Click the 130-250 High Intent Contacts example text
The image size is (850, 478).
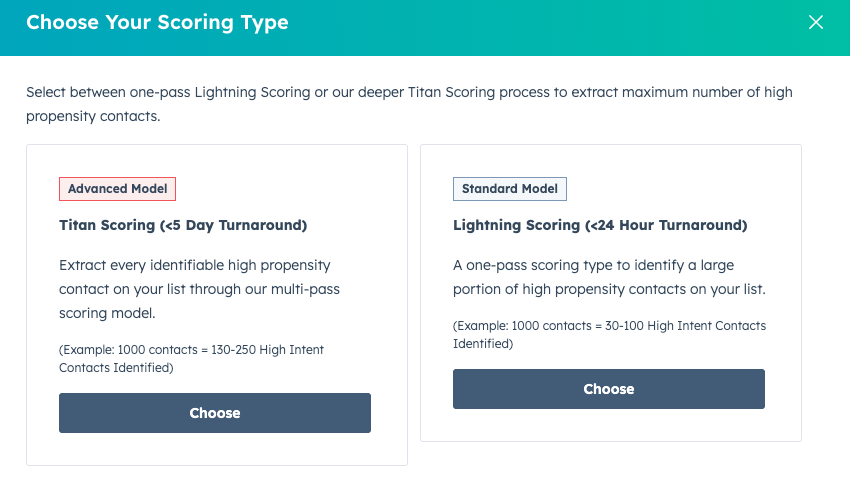191,359
